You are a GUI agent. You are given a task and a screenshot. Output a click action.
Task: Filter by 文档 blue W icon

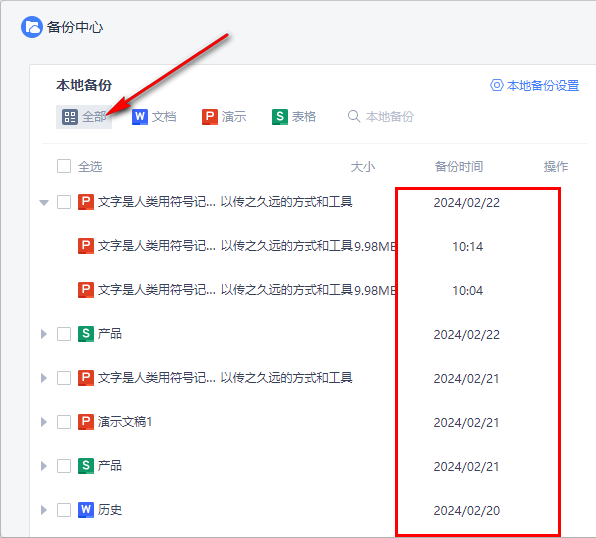pos(139,116)
